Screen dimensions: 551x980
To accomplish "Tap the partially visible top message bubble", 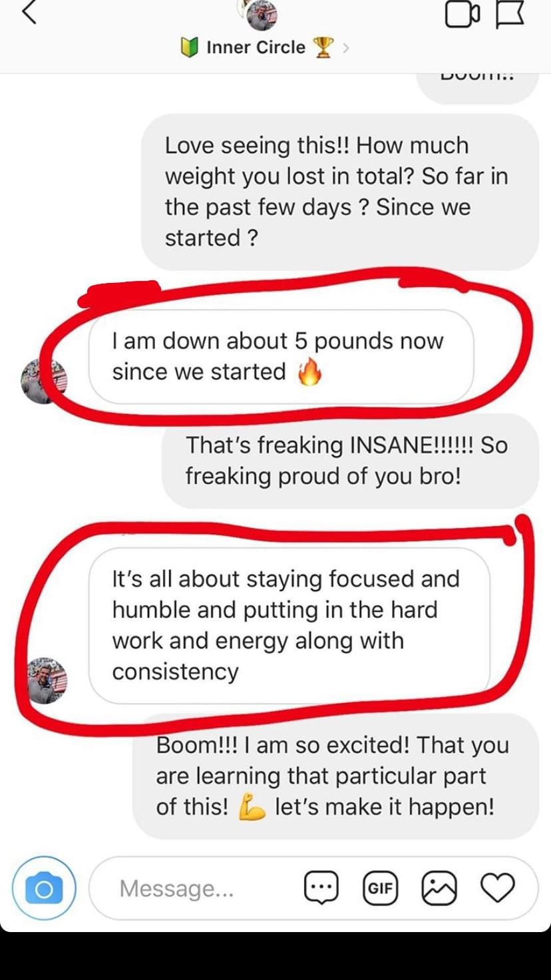I will 477,87.
